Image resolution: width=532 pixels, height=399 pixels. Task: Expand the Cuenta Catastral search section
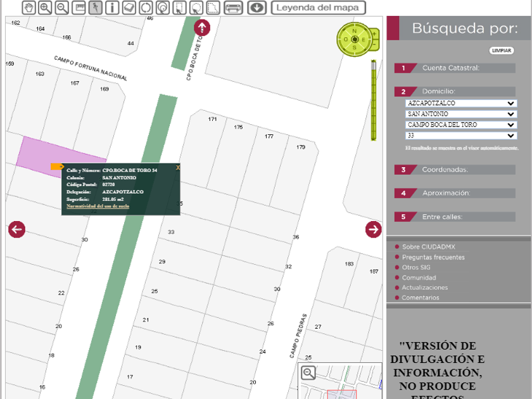[x=450, y=68]
